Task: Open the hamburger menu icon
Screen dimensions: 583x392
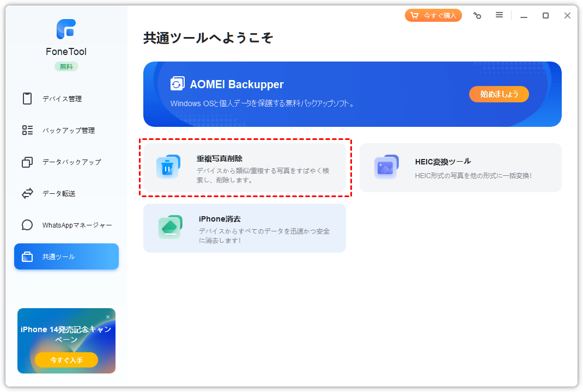Action: [x=499, y=15]
